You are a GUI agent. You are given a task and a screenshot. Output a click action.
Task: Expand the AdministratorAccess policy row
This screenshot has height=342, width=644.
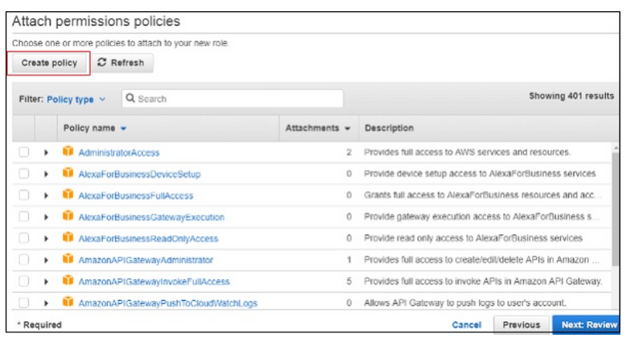coord(46,153)
